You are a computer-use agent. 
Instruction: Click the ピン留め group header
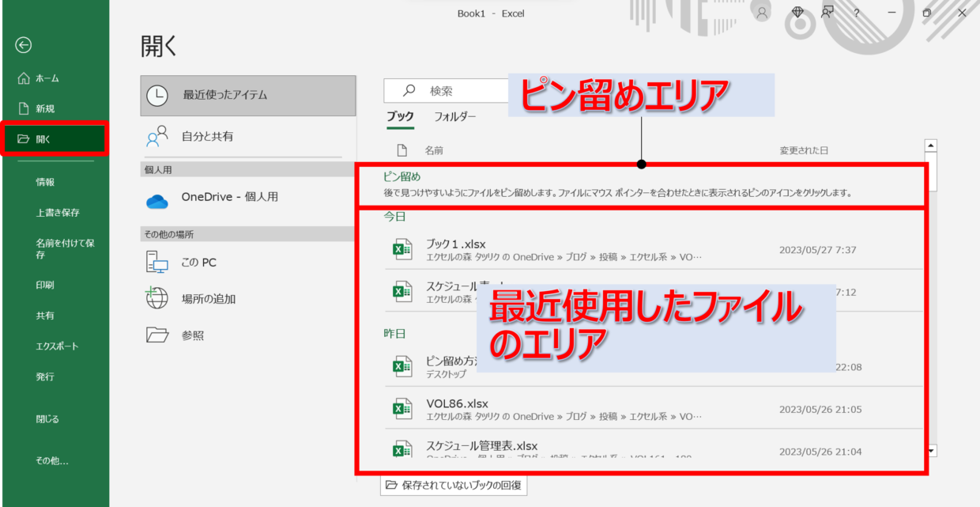(402, 177)
